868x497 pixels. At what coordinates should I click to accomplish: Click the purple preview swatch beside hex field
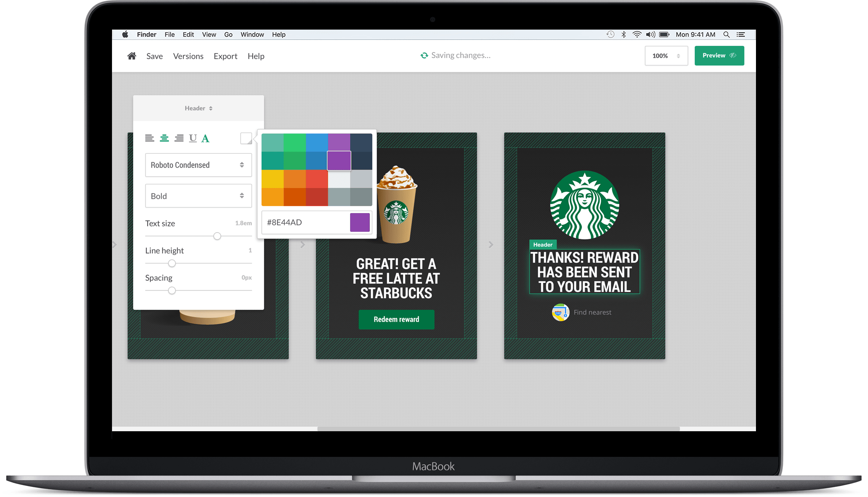(x=360, y=222)
